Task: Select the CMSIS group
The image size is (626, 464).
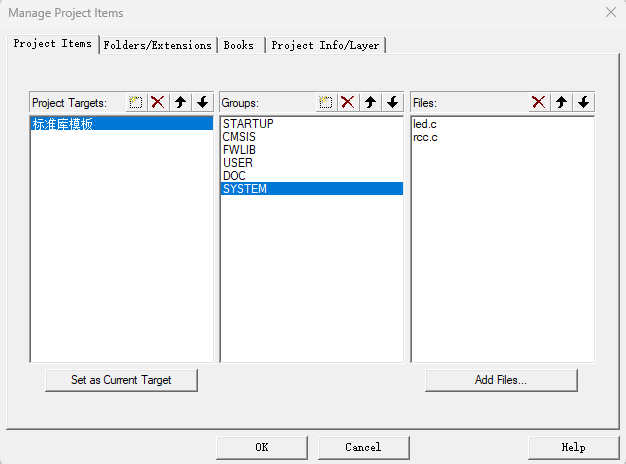Action: (312, 137)
